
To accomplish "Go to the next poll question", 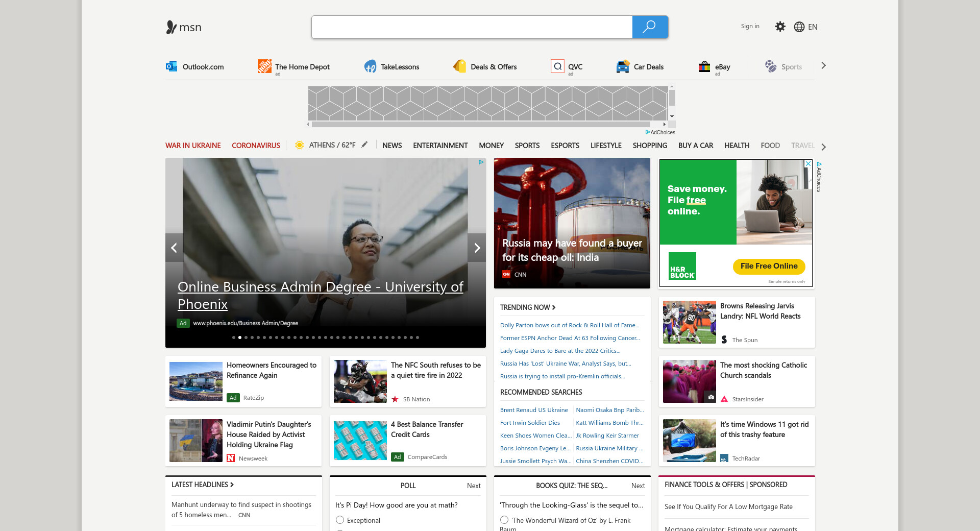I will click(474, 486).
